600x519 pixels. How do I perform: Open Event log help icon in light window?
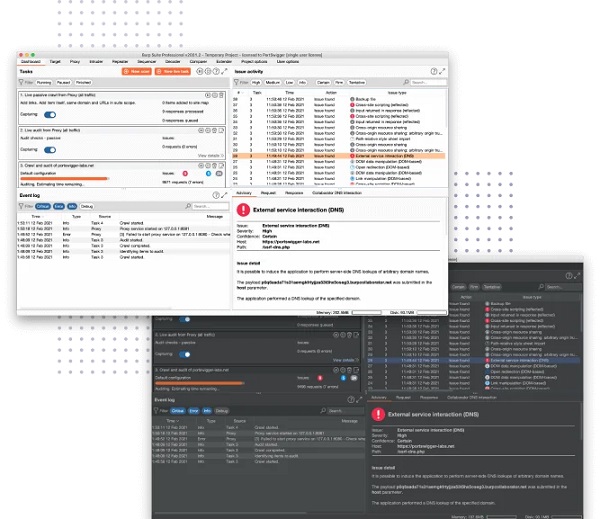click(x=216, y=195)
